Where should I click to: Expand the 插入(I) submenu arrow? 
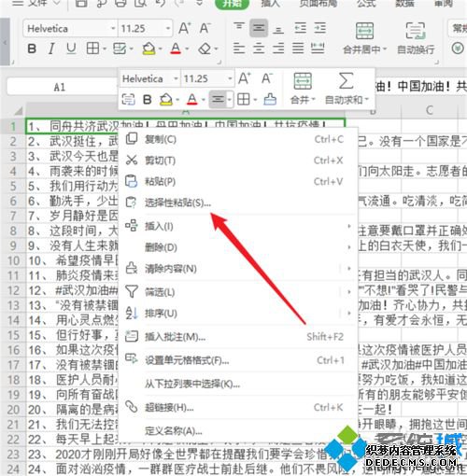click(348, 226)
